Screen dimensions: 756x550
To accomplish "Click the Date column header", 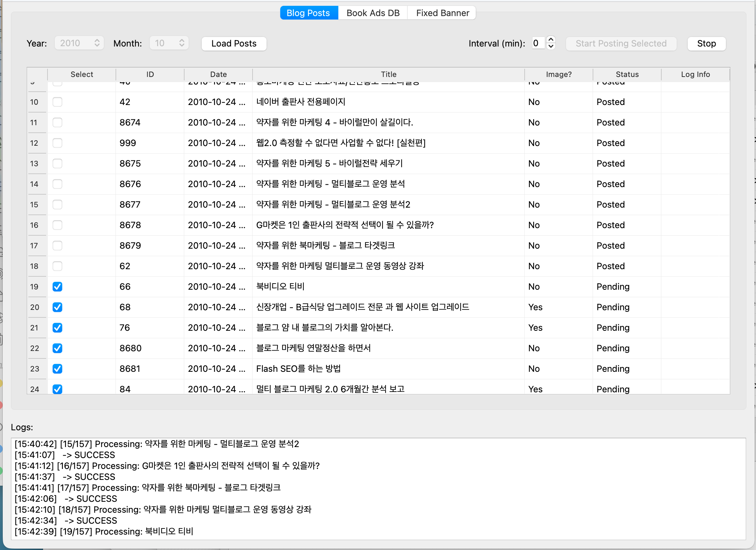I will (x=218, y=74).
